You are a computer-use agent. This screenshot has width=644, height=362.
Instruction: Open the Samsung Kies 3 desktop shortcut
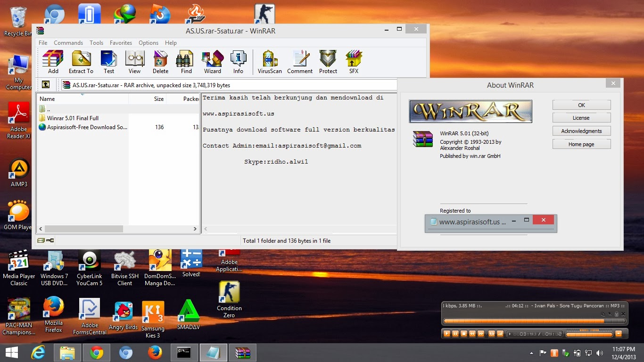coord(153,320)
